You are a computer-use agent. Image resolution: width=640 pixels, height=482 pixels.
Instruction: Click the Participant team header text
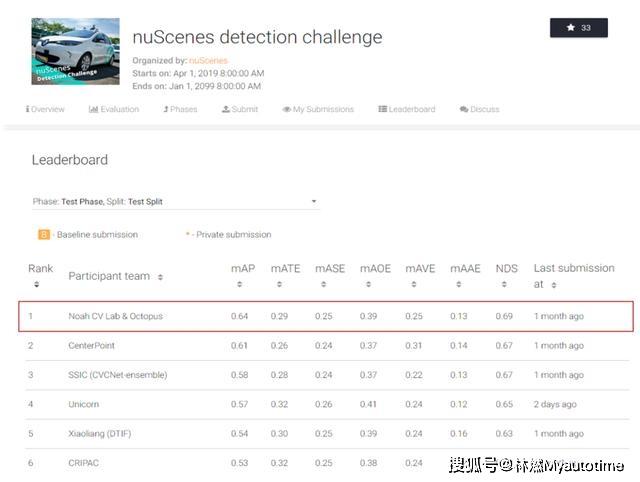click(109, 276)
